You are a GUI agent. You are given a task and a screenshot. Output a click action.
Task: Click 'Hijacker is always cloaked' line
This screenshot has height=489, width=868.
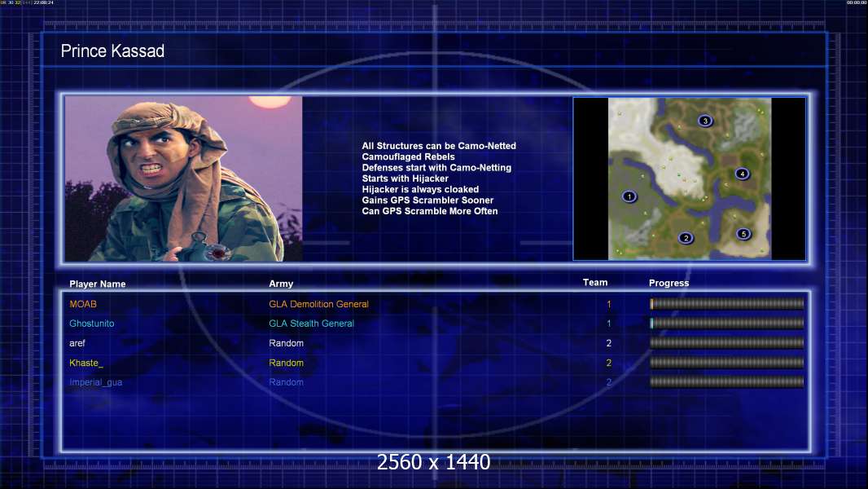point(420,189)
